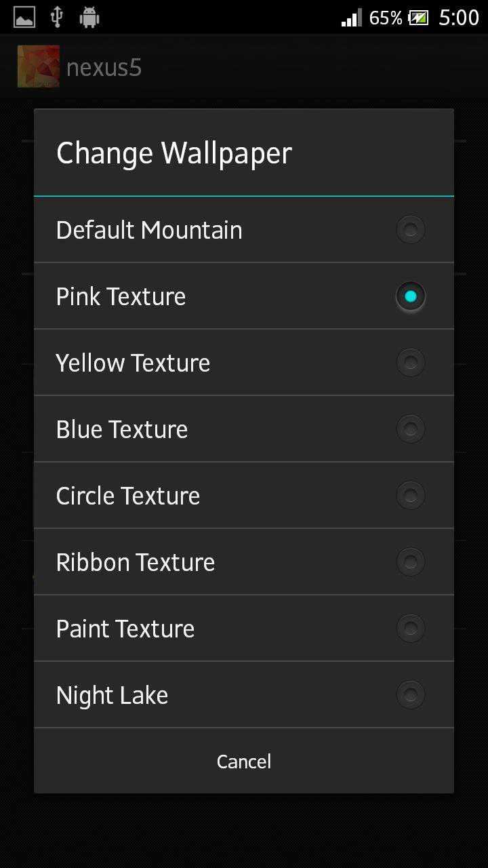Tap the battery status icon

[x=418, y=18]
